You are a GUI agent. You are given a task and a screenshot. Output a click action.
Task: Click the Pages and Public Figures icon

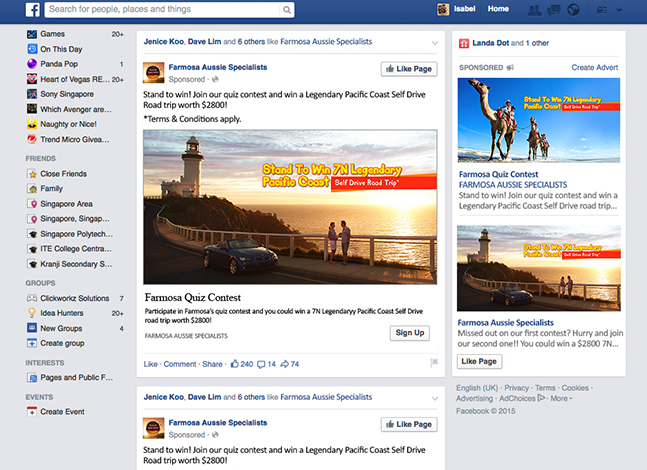pyautogui.click(x=32, y=377)
